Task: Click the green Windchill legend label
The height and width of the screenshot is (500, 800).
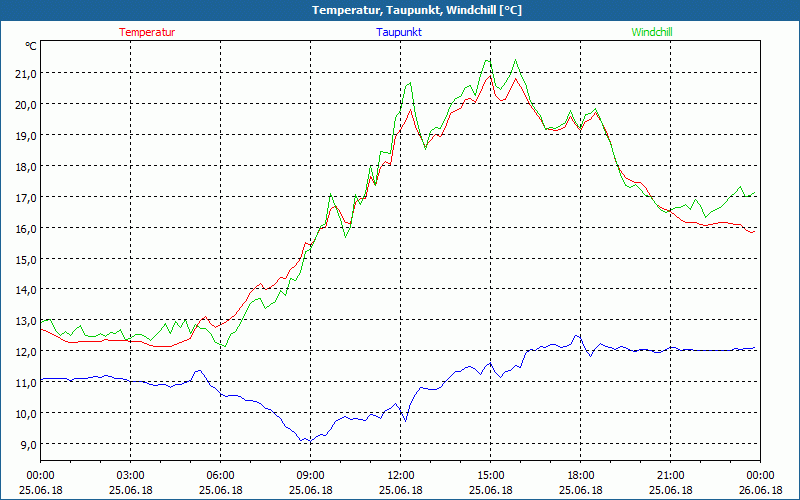Action: 652,32
